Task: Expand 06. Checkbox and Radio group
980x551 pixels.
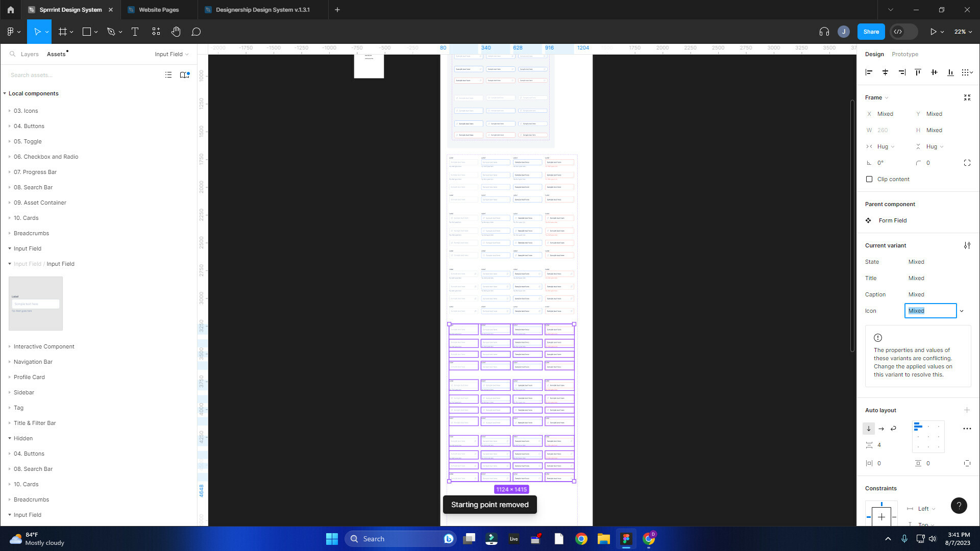Action: coord(9,157)
